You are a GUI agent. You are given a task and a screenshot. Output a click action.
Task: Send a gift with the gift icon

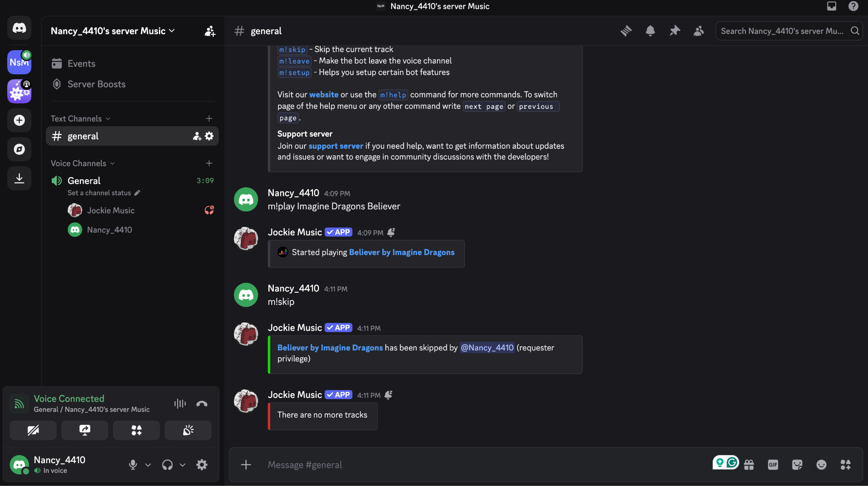(749, 465)
